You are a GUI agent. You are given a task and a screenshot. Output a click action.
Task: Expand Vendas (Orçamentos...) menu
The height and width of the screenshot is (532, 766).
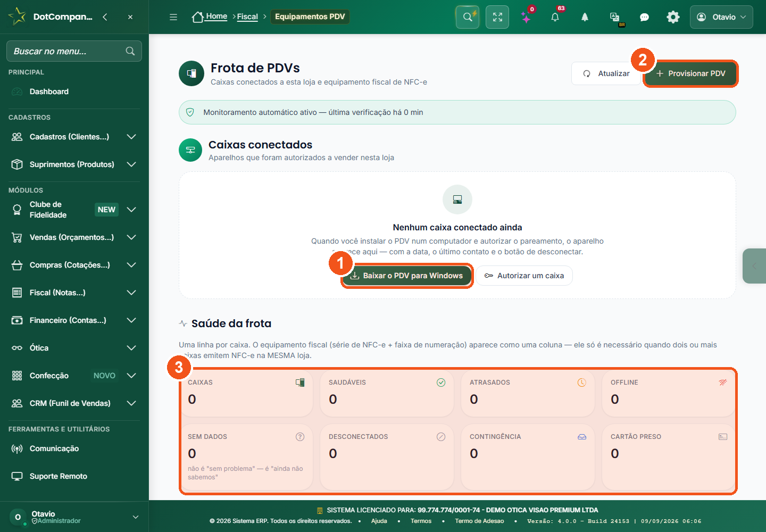coord(74,237)
